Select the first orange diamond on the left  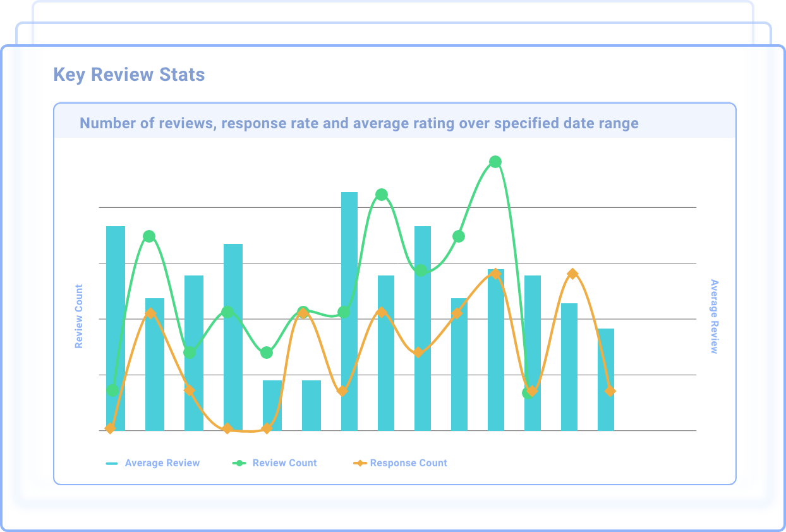(x=110, y=428)
